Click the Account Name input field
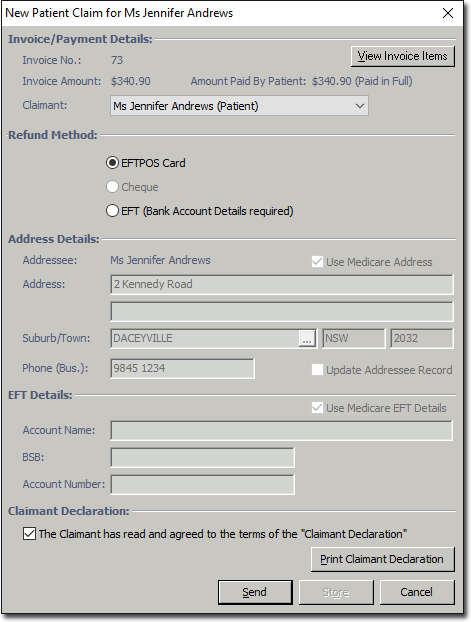 (282, 430)
